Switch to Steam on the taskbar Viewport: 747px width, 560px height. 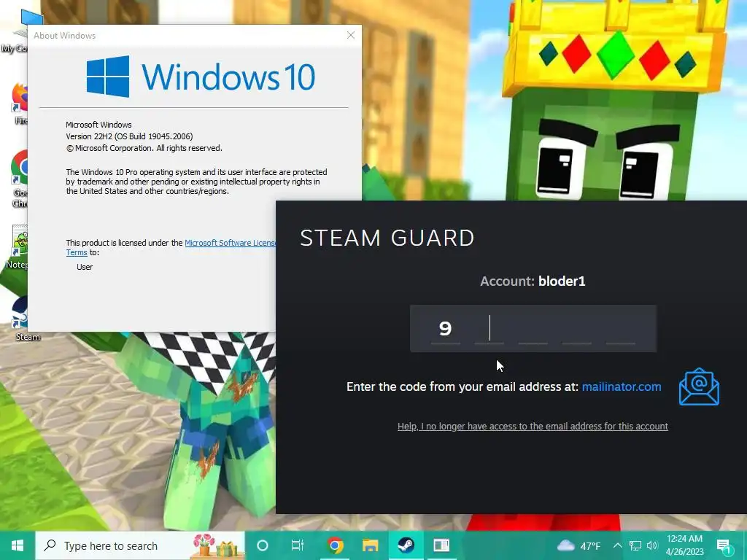[x=406, y=545]
